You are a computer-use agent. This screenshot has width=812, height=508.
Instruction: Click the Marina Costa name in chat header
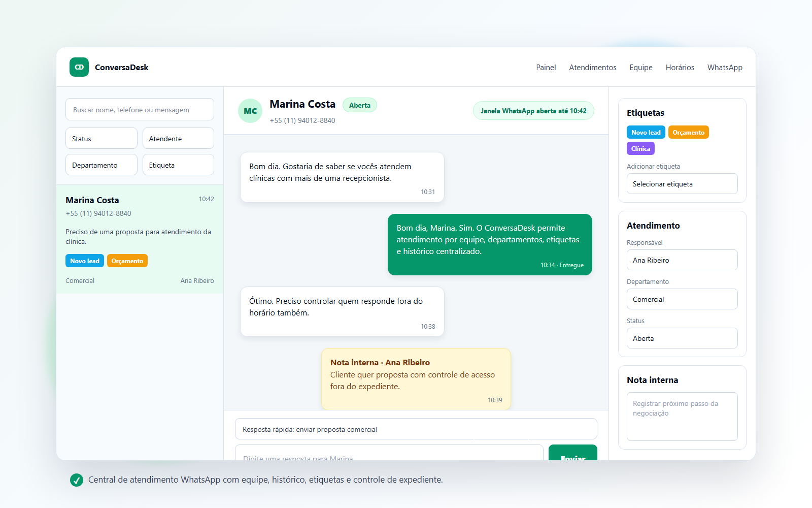pos(302,104)
